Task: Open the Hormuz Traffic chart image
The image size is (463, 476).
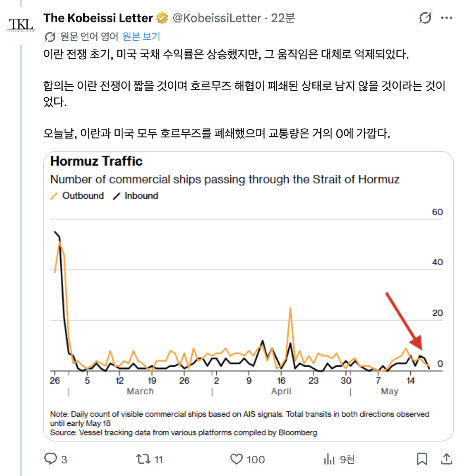Action: point(248,296)
